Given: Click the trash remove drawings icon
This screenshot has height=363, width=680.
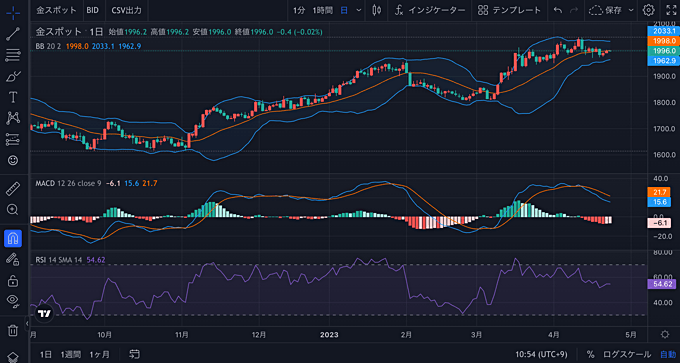Looking at the screenshot, I should (13, 330).
